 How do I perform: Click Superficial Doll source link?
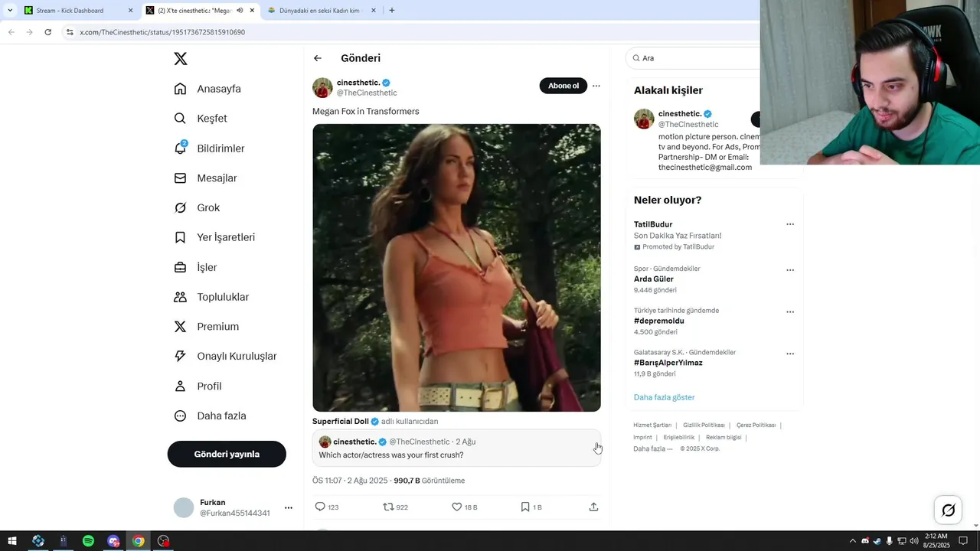click(341, 422)
